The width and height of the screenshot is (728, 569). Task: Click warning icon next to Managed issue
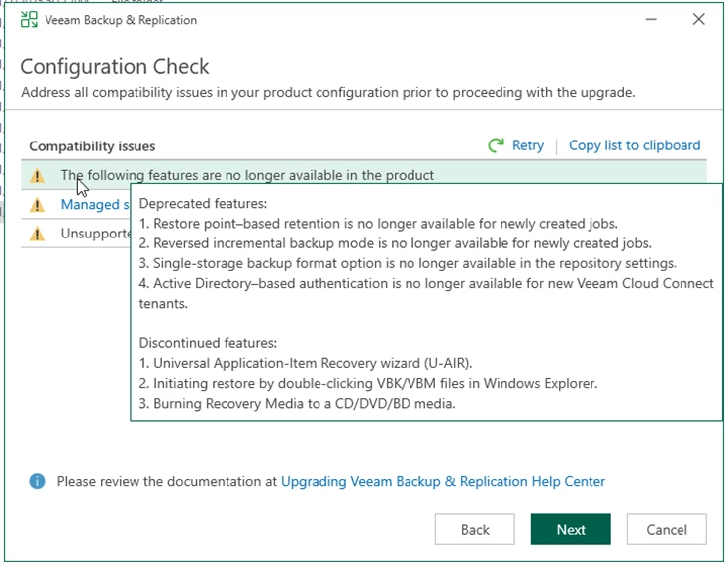tap(38, 205)
